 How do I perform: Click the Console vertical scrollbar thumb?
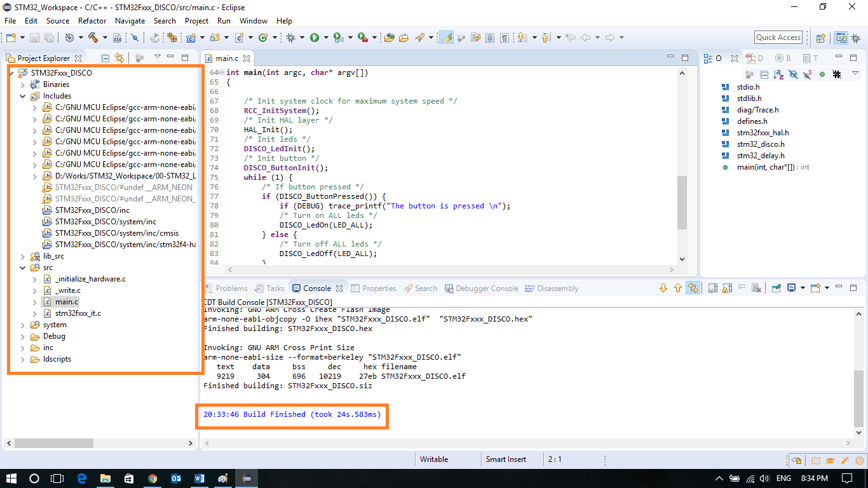pyautogui.click(x=860, y=398)
